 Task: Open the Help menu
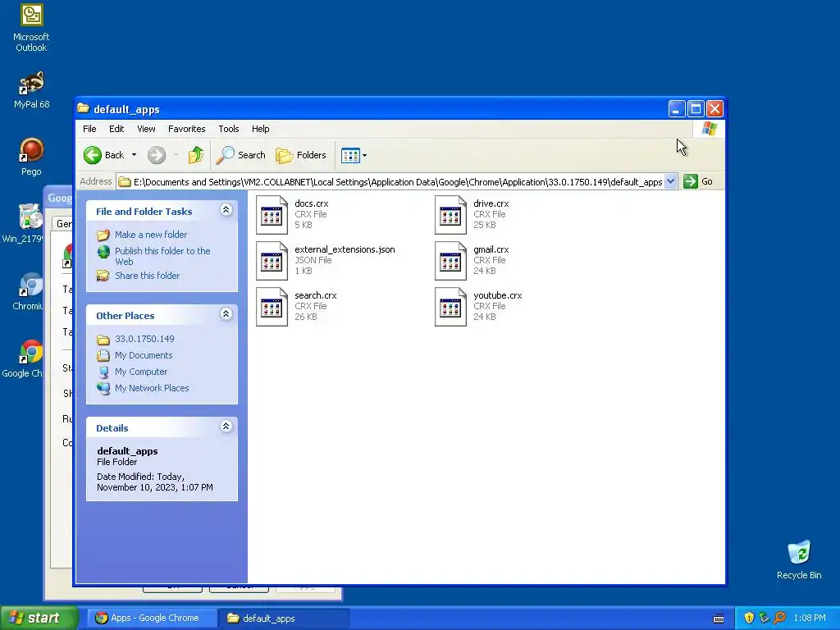pyautogui.click(x=260, y=129)
